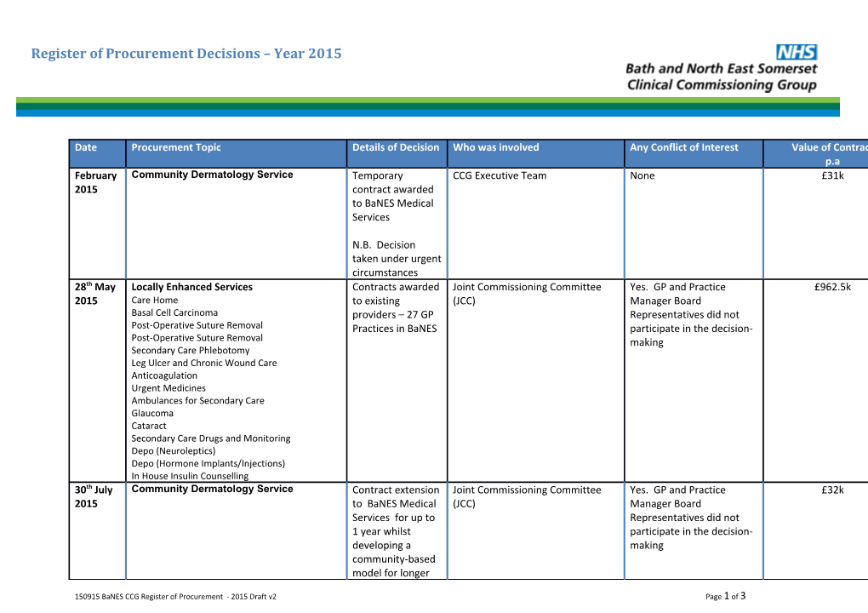Screen dimensions: 868x613
Task: Select the February 2015 date cell
Action: tap(96, 182)
